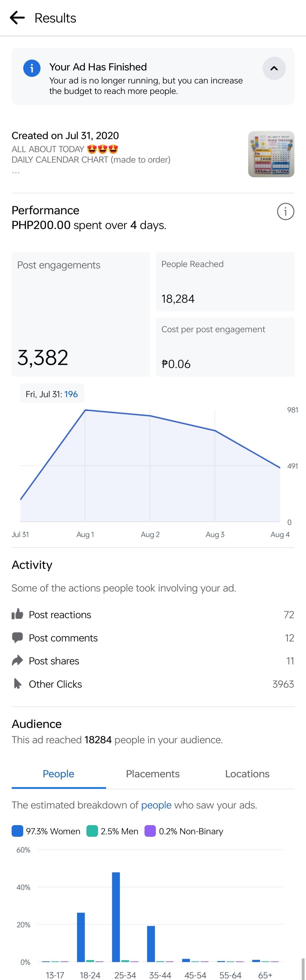Collapse the Your Ad Has Finished banner
This screenshot has height=980, width=306.
pyautogui.click(x=274, y=68)
